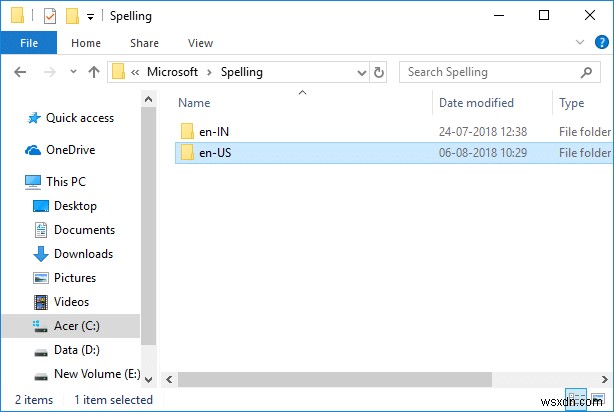The image size is (614, 412).
Task: Open the File ribbon tab
Action: [x=29, y=43]
